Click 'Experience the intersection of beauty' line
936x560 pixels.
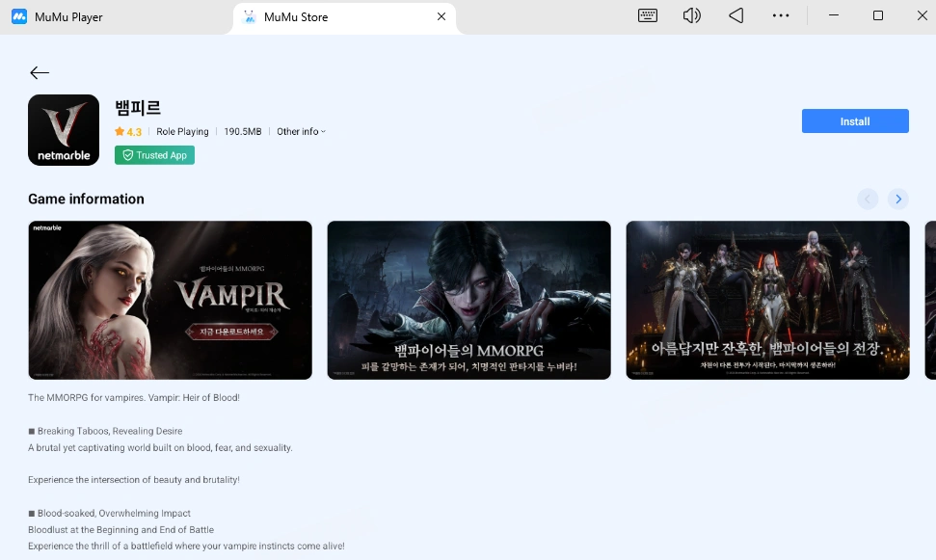coord(134,480)
